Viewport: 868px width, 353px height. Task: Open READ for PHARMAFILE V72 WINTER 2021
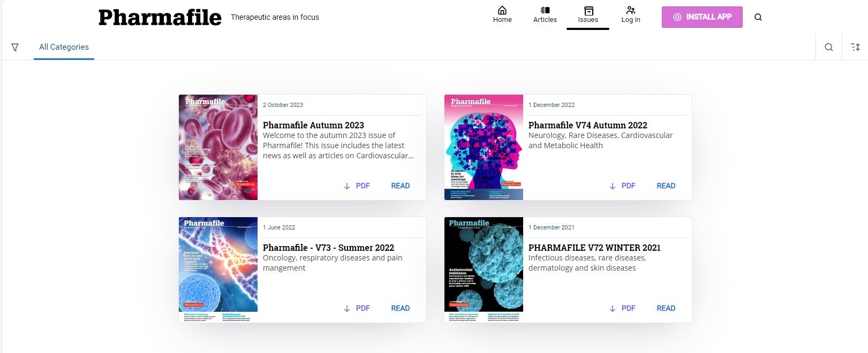pyautogui.click(x=666, y=308)
